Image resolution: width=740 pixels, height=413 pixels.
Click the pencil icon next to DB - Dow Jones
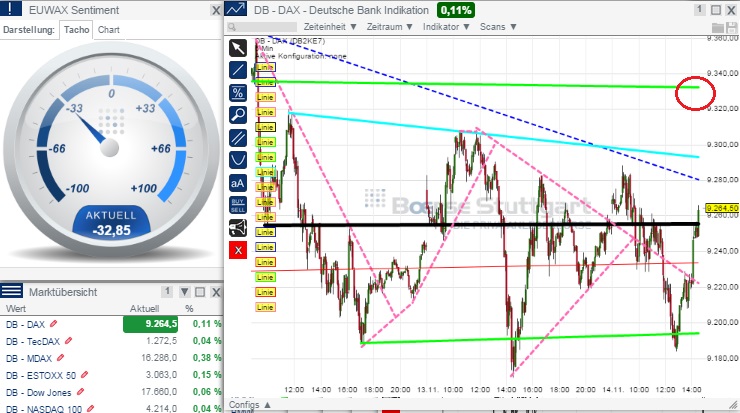(80, 392)
